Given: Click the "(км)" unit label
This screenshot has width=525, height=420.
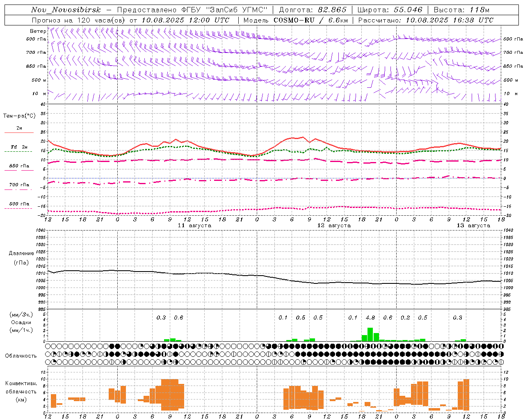Looking at the screenshot, I should point(21,399).
